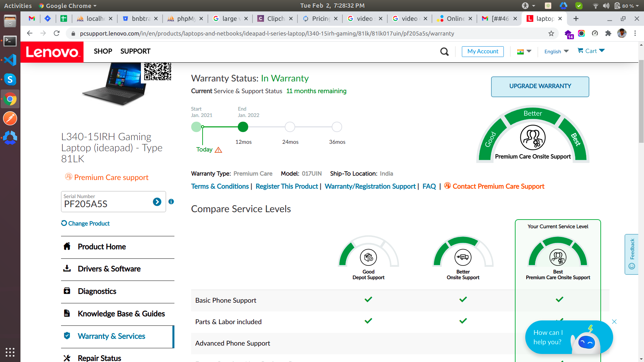Switch to the Clipchamp tab

click(275, 19)
